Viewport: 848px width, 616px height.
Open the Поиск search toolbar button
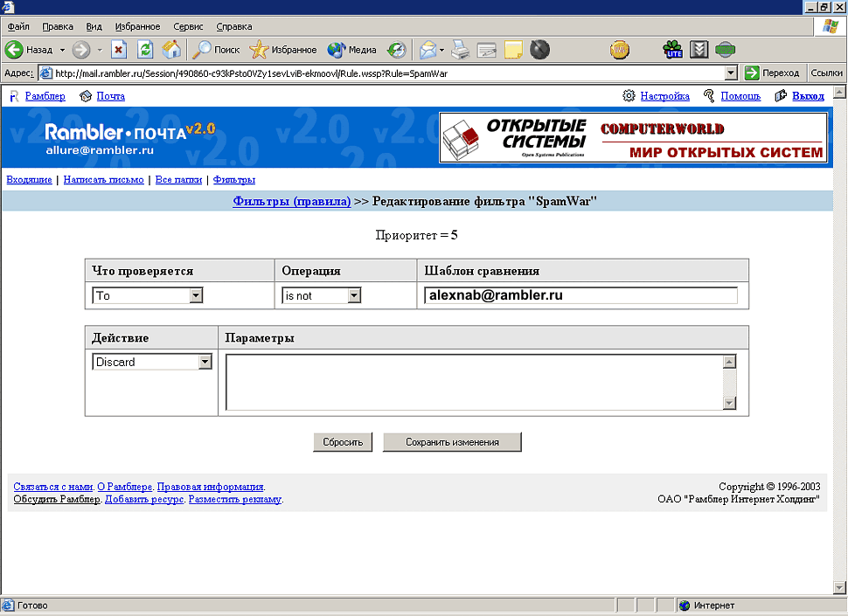pyautogui.click(x=216, y=50)
